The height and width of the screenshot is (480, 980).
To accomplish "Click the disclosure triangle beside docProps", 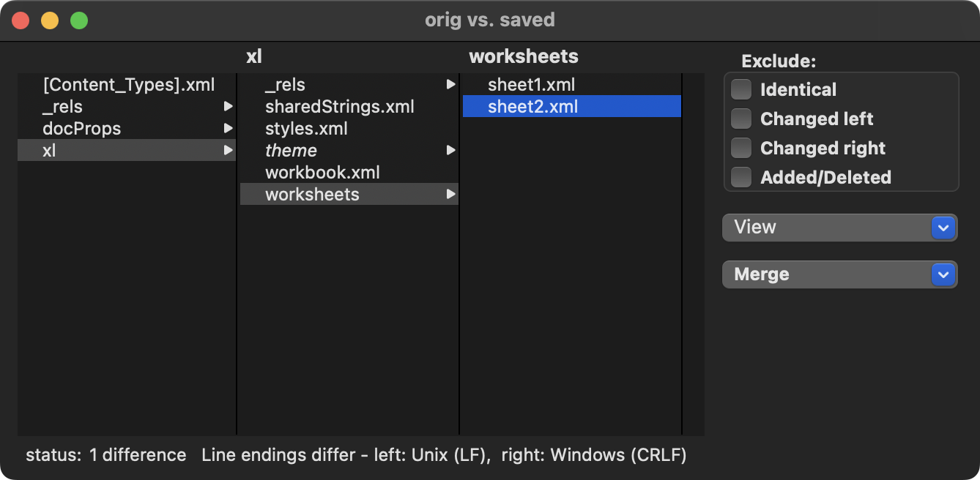I will point(230,128).
